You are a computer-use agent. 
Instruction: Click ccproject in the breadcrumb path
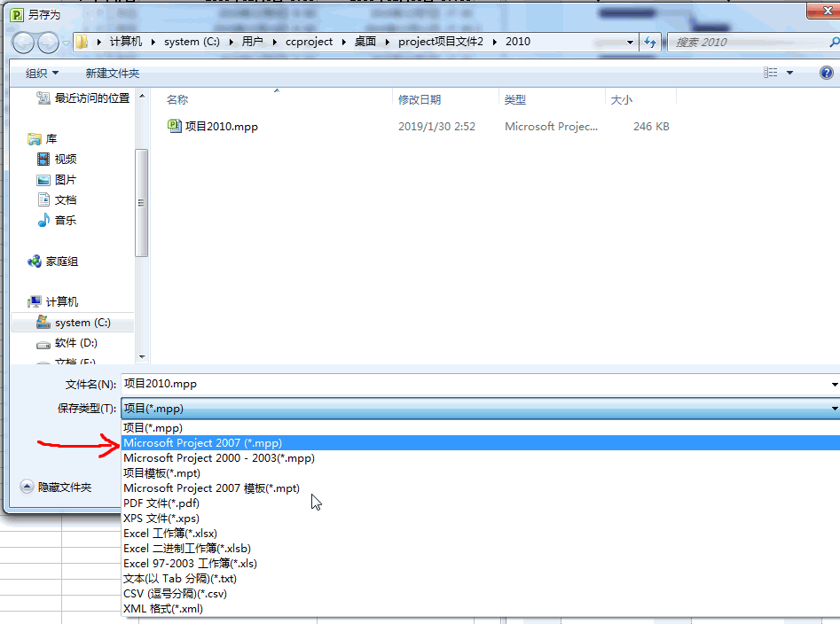coord(309,42)
